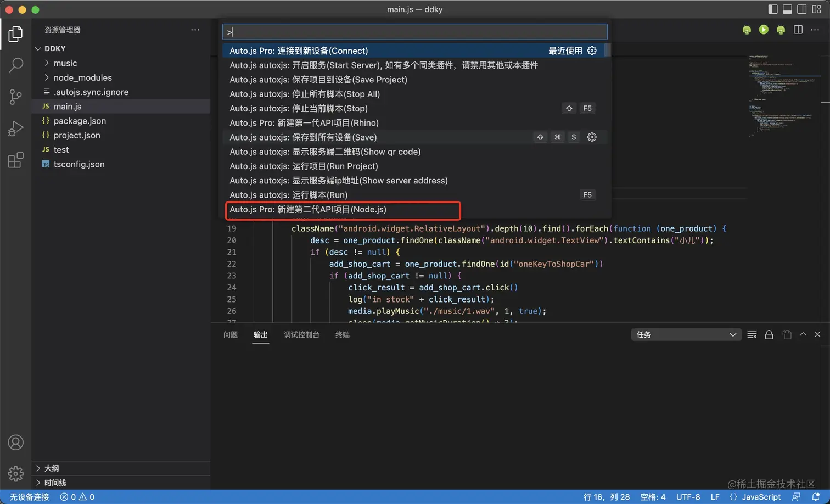The height and width of the screenshot is (504, 830).
Task: Close the bottom panel
Action: (817, 334)
